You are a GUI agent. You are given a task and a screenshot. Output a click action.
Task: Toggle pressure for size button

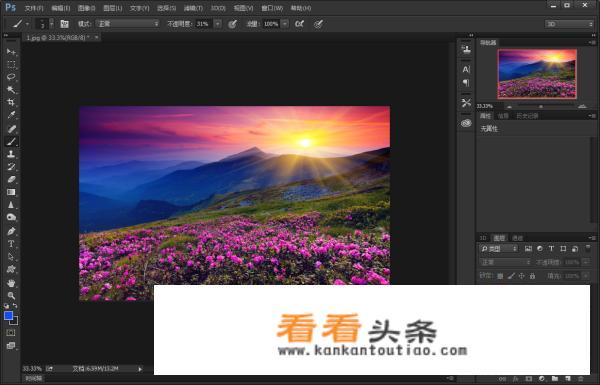(318, 24)
